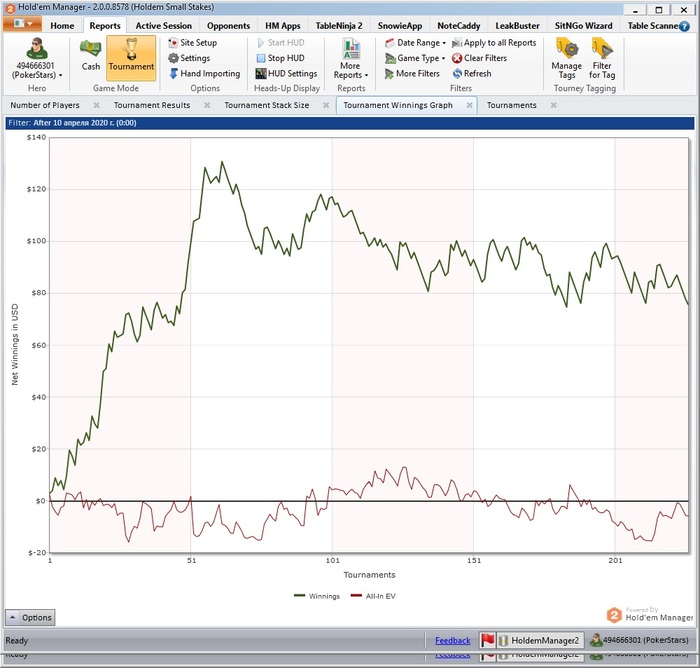Viewport: 700px width, 668px height.
Task: Click the Date Range calendar icon
Action: pos(390,43)
